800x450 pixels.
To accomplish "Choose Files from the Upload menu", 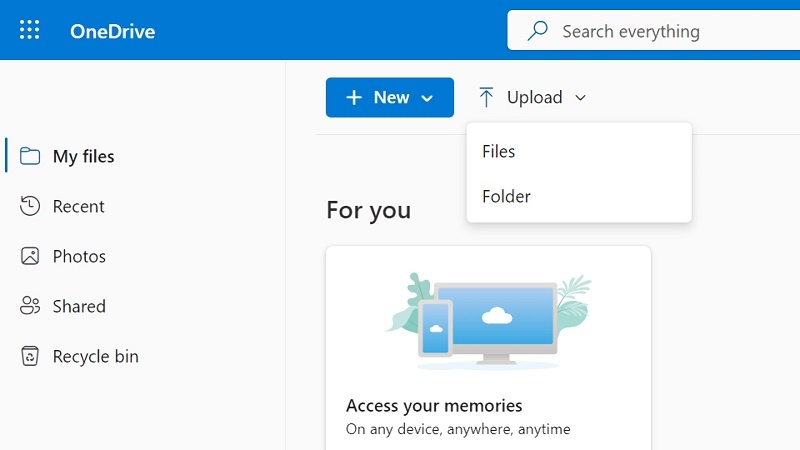I will pos(498,151).
